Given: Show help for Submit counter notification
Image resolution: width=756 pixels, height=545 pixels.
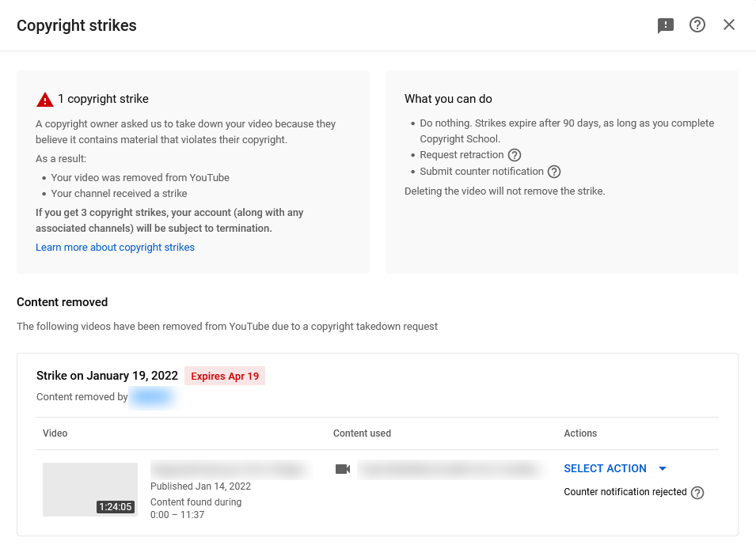Looking at the screenshot, I should point(554,172).
